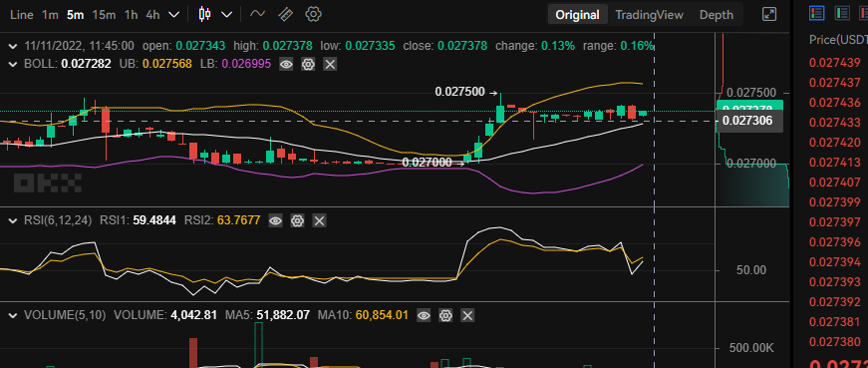Hide the RSI indicator with eye icon
868x368 pixels.
point(275,221)
